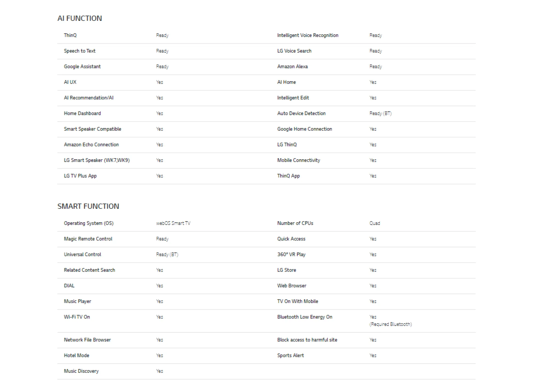
Task: Click the Quad value for Number of CPUs
Action: (375, 223)
